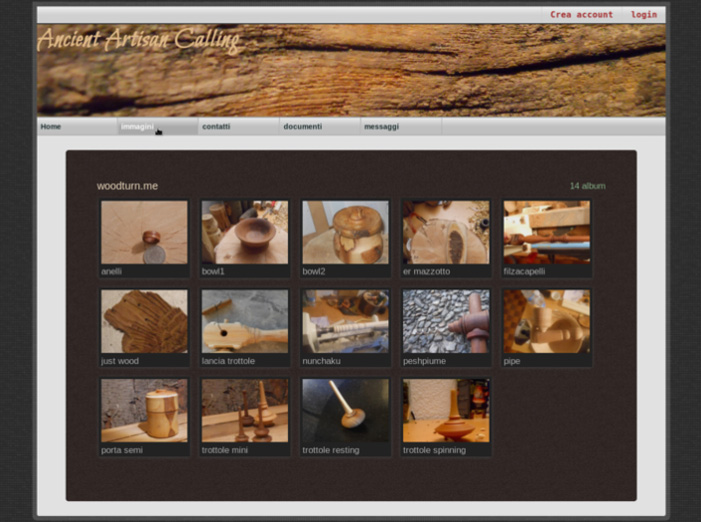Open the lancia trottole album thumbnail

(245, 321)
